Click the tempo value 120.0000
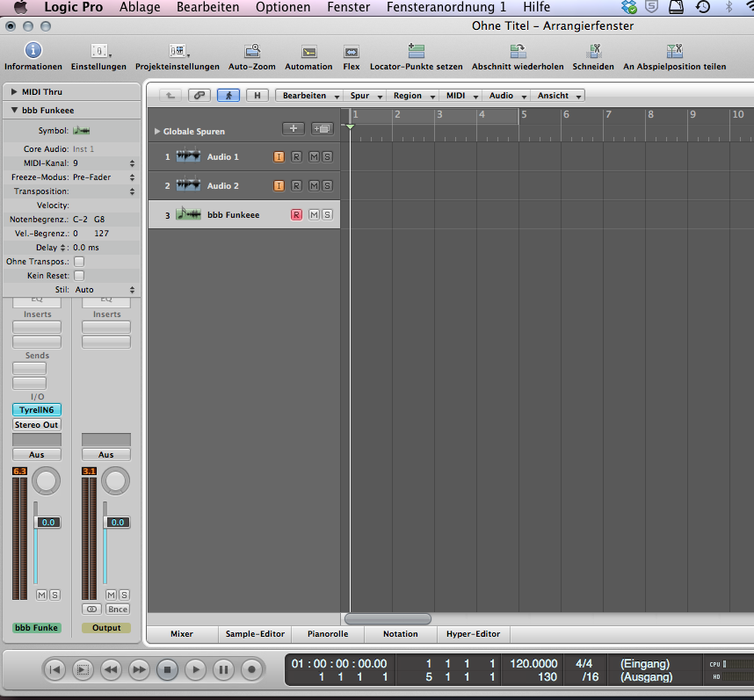The width and height of the screenshot is (754, 700). (533, 663)
